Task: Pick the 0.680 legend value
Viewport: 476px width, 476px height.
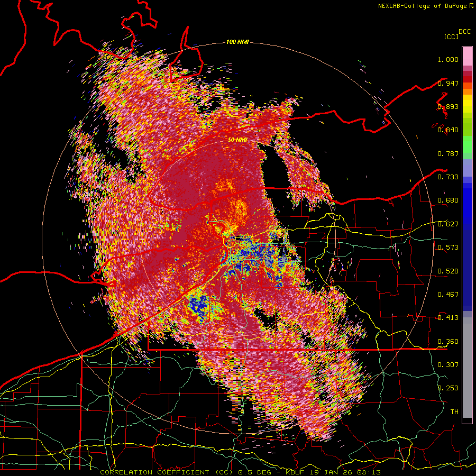Action: [x=448, y=200]
